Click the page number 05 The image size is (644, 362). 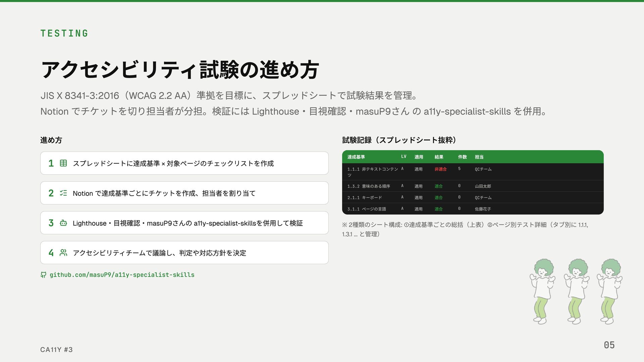pyautogui.click(x=609, y=345)
